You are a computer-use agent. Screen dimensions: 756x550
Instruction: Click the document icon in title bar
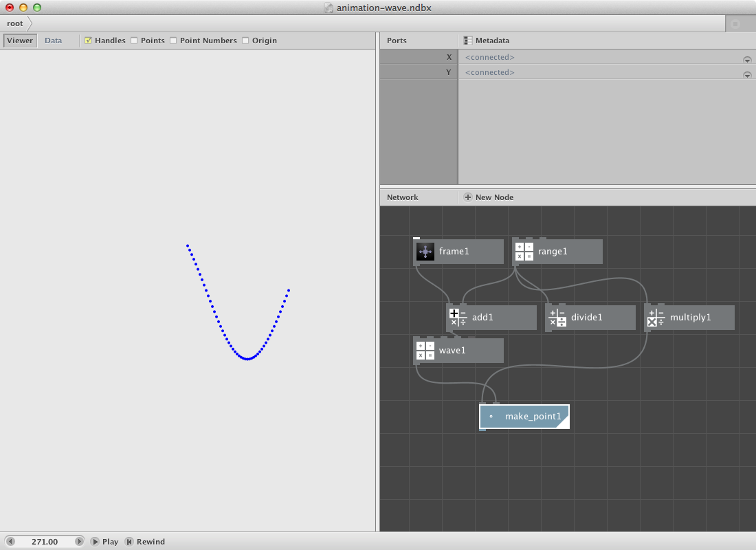click(329, 8)
